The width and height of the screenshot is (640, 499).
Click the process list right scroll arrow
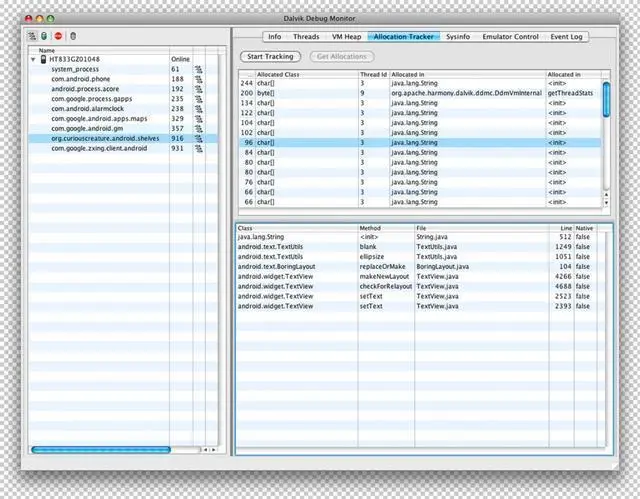(x=213, y=450)
